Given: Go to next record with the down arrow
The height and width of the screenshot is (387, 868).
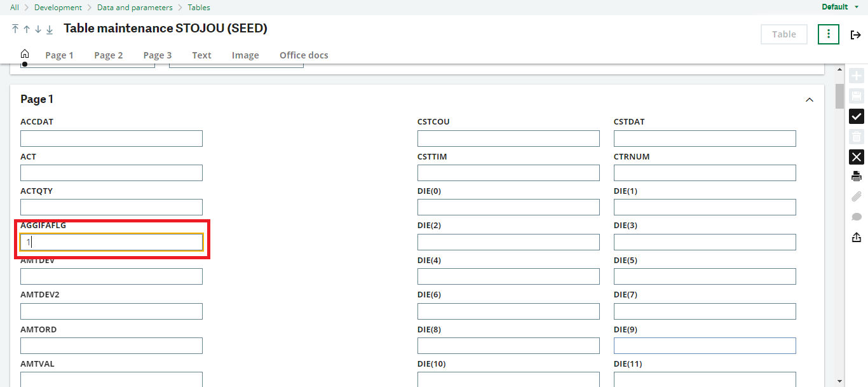Looking at the screenshot, I should pyautogui.click(x=37, y=29).
